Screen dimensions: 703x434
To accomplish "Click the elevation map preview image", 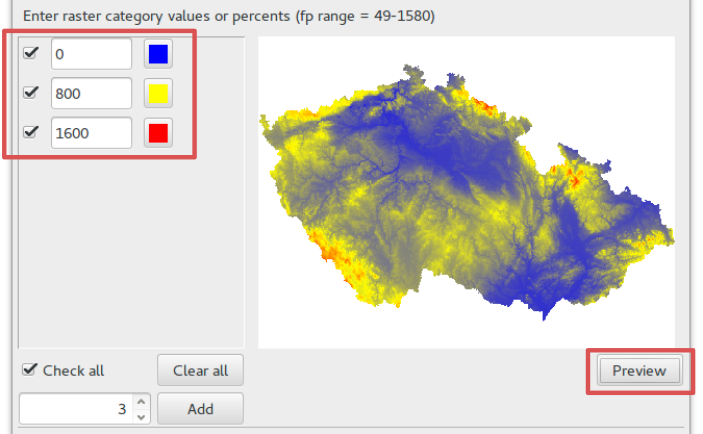I will click(x=466, y=192).
